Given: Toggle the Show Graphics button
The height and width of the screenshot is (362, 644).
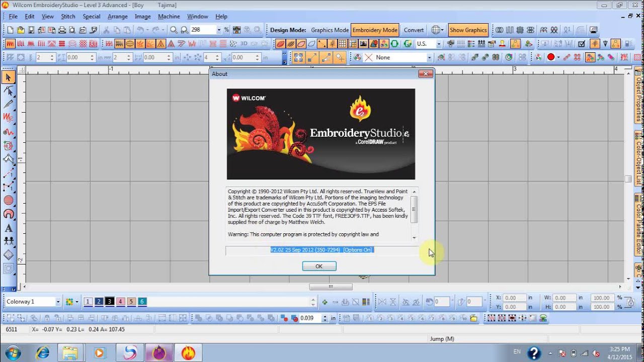Looking at the screenshot, I should coord(468,30).
